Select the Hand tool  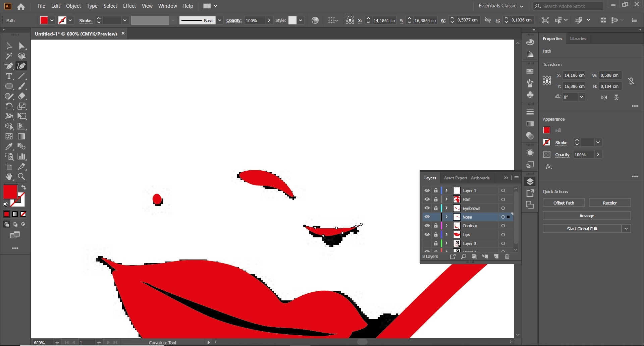9,177
